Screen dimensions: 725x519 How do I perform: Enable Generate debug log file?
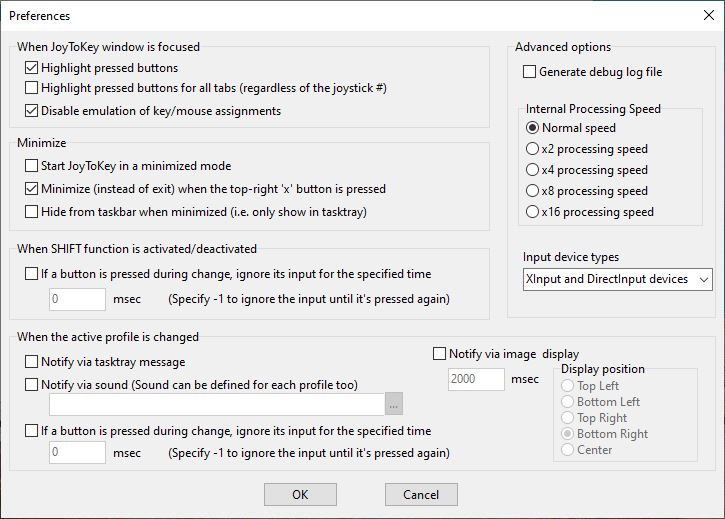coord(530,72)
